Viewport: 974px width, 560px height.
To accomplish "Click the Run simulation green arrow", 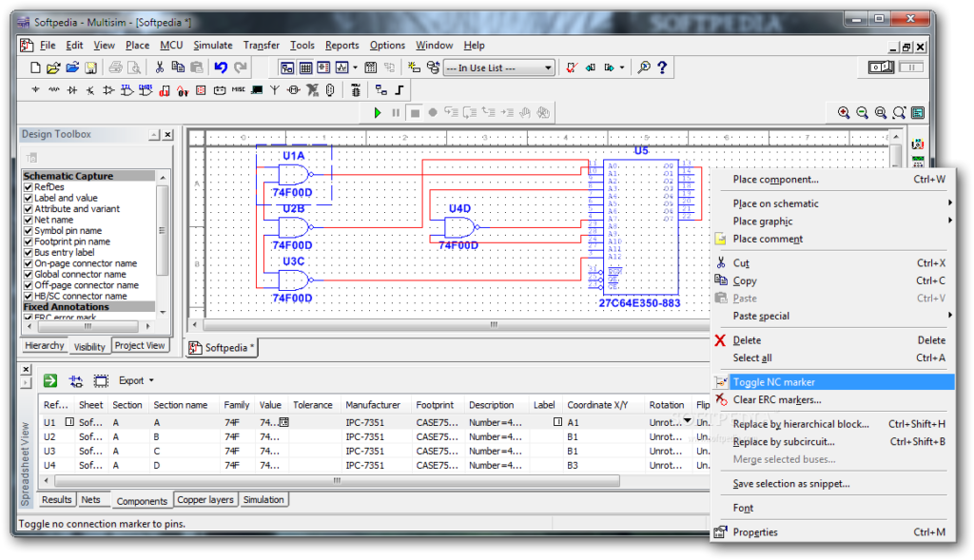I will (377, 111).
